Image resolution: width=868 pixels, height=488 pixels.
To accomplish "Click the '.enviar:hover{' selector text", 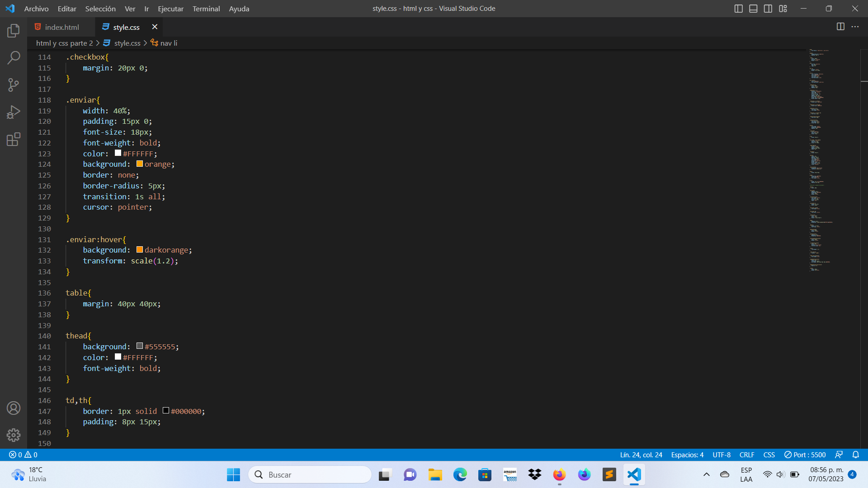I will [96, 239].
